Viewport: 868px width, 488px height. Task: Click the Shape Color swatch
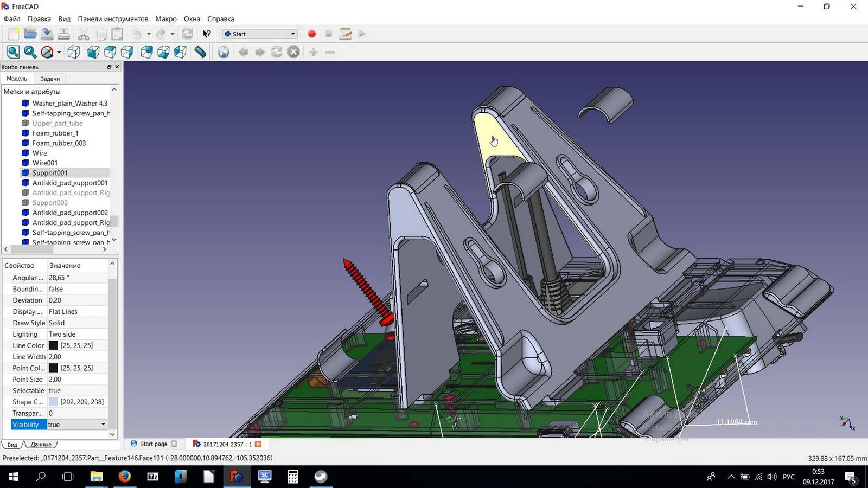53,402
